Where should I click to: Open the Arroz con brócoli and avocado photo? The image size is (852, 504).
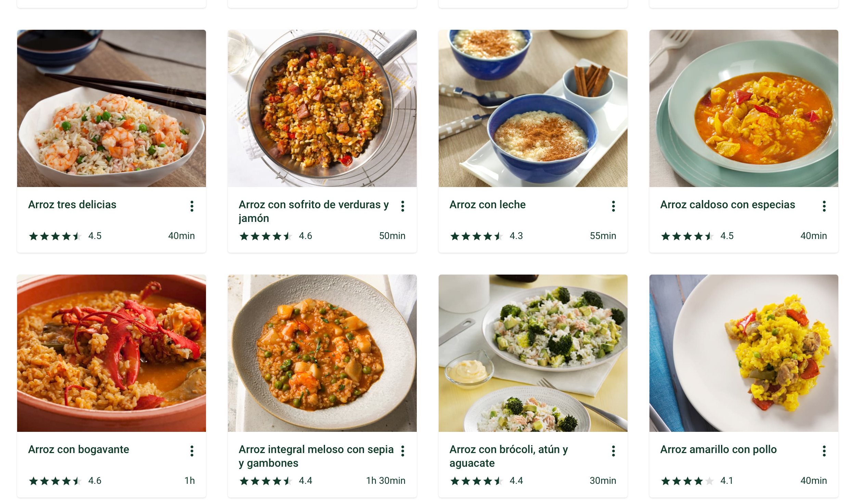(x=533, y=353)
